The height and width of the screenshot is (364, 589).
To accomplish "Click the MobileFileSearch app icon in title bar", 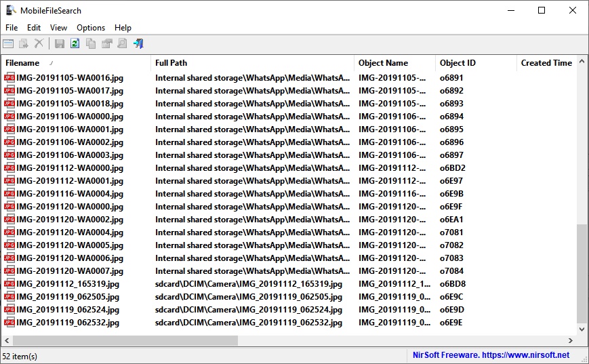I will [x=12, y=11].
